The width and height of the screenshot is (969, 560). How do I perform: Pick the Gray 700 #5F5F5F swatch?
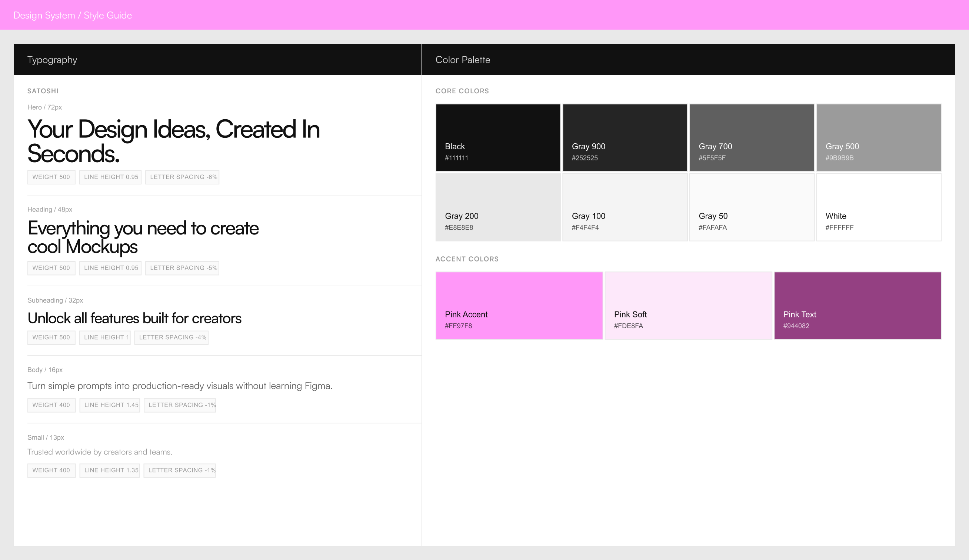pyautogui.click(x=752, y=138)
